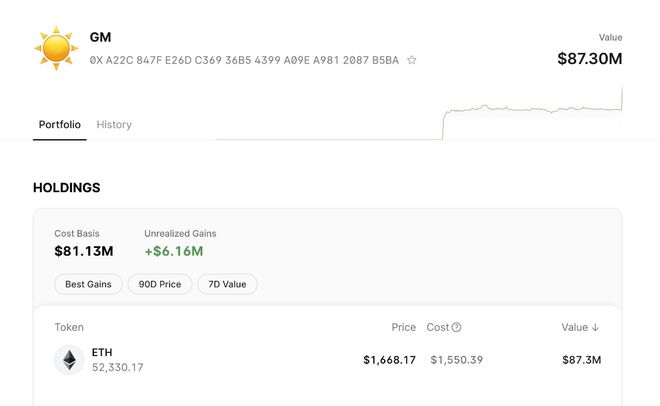Click the Value column sort arrow
This screenshot has width=660, height=406.
[596, 327]
